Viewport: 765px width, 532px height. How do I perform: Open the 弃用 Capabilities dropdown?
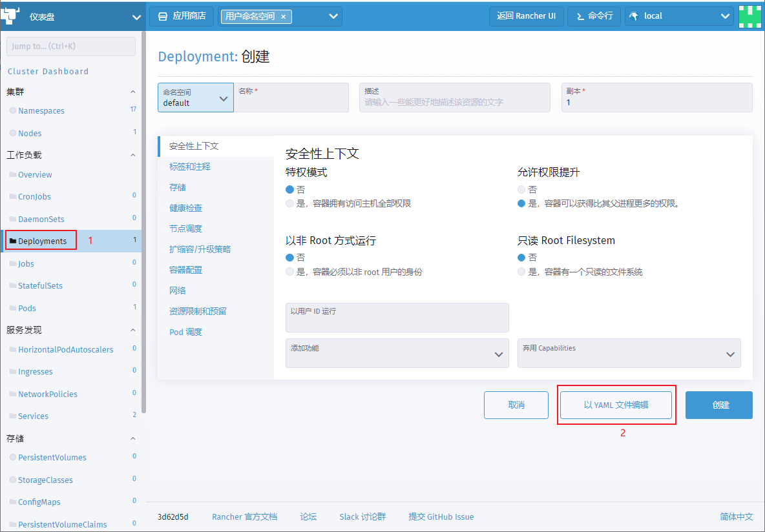point(629,353)
